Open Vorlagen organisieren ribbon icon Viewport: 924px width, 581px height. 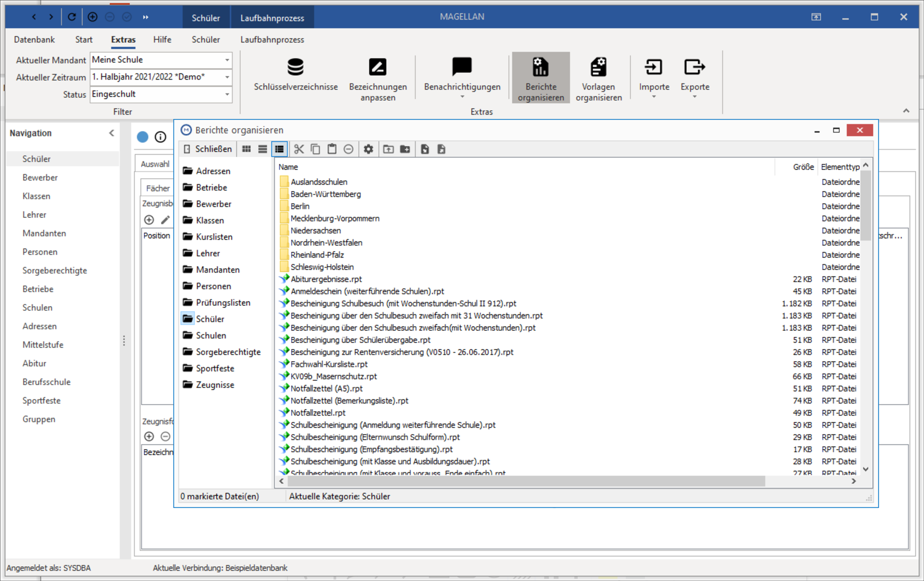pyautogui.click(x=598, y=68)
